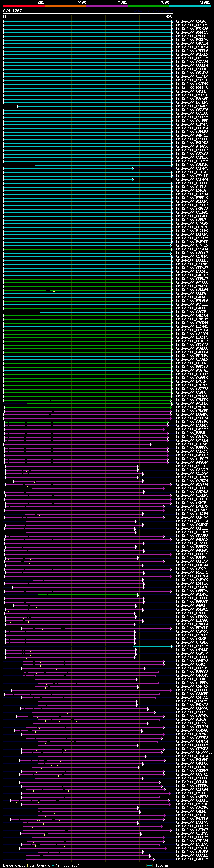Select the UniRef100_Q8RTV0 label

point(192,518)
